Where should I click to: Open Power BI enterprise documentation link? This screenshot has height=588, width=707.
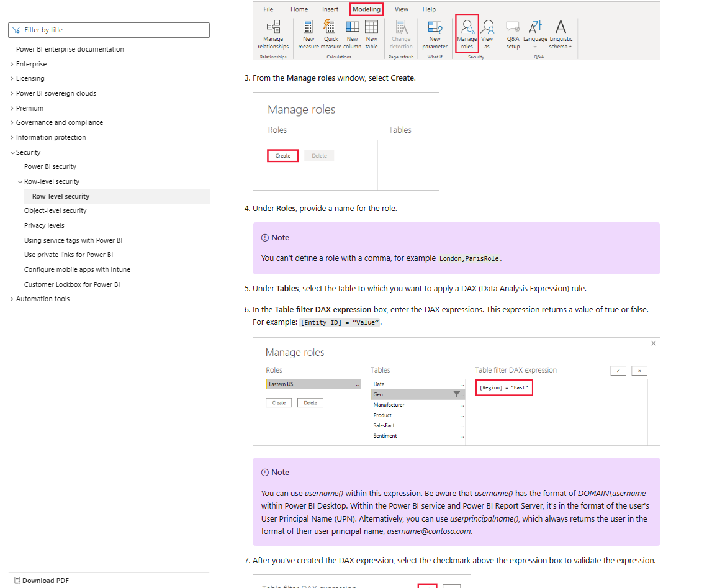pos(70,49)
